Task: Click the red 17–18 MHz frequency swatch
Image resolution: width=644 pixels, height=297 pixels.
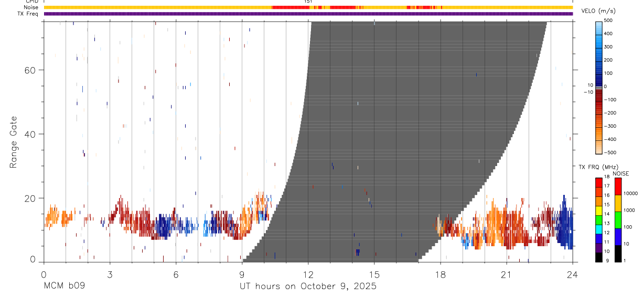Action: click(599, 182)
